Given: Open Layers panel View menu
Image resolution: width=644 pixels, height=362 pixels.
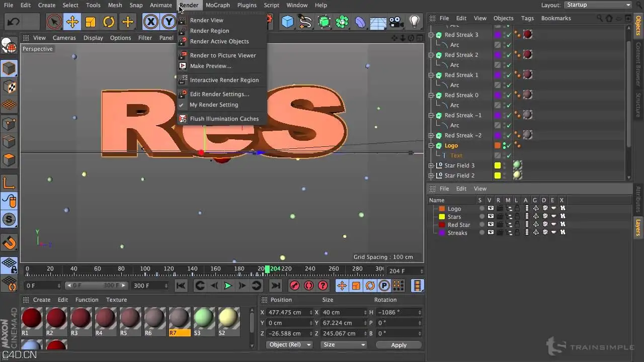Looking at the screenshot, I should 480,189.
